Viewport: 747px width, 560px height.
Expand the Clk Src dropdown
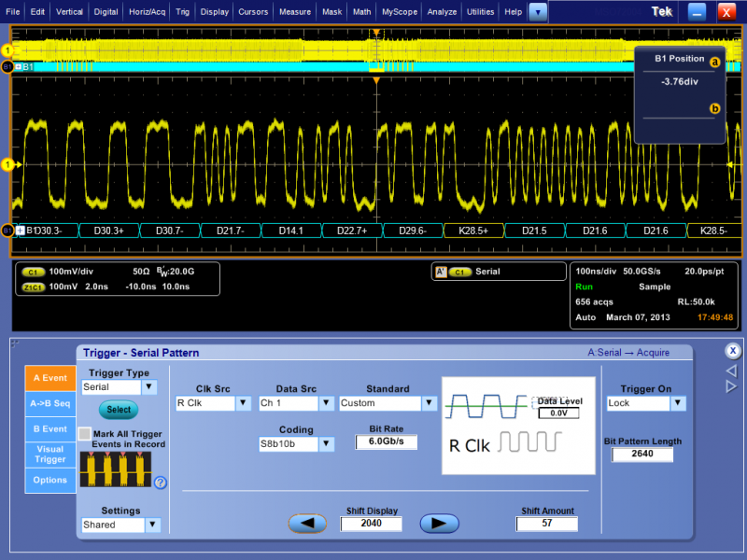(x=243, y=403)
